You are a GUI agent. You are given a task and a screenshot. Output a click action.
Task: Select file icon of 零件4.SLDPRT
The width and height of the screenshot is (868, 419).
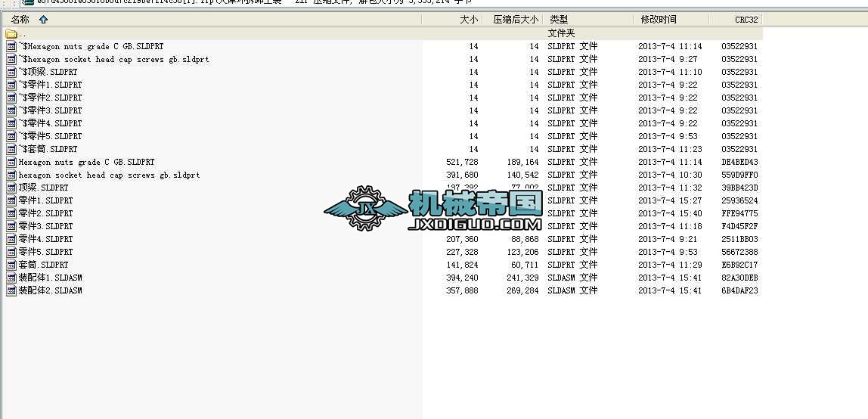(x=11, y=239)
